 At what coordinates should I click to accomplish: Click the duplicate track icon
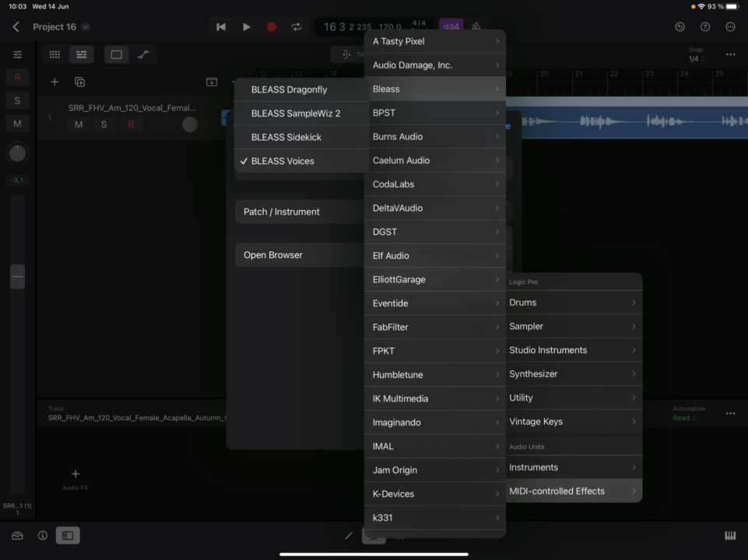pyautogui.click(x=79, y=82)
